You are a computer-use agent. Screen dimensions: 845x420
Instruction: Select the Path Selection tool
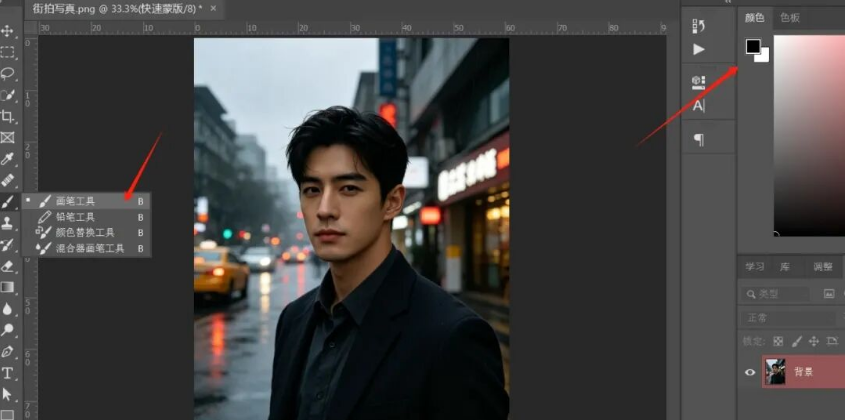click(7, 395)
